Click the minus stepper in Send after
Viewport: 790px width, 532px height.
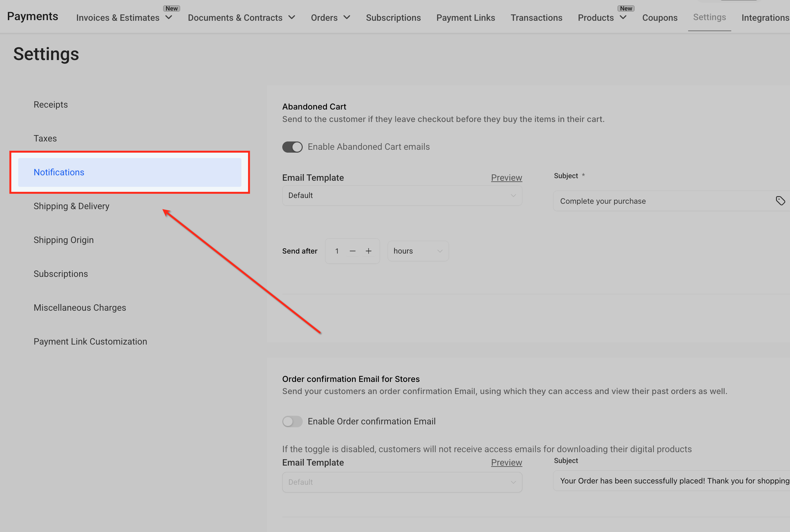(x=353, y=251)
